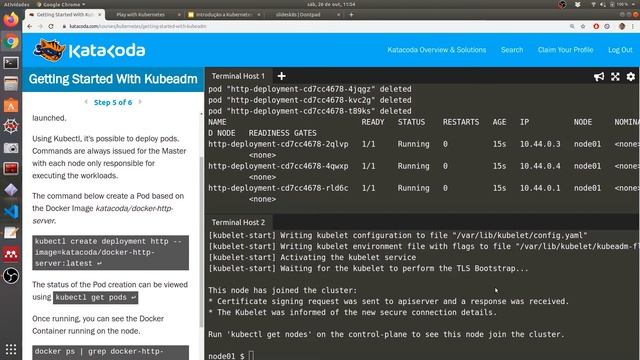The width and height of the screenshot is (640, 360).
Task: Launch Visual Studio Code from the dock
Action: click(11, 211)
